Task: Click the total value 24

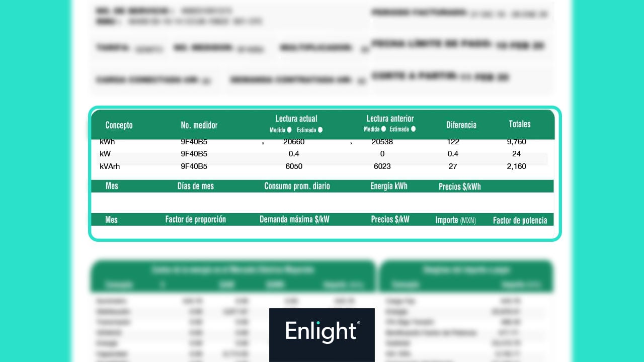Action: [x=517, y=154]
